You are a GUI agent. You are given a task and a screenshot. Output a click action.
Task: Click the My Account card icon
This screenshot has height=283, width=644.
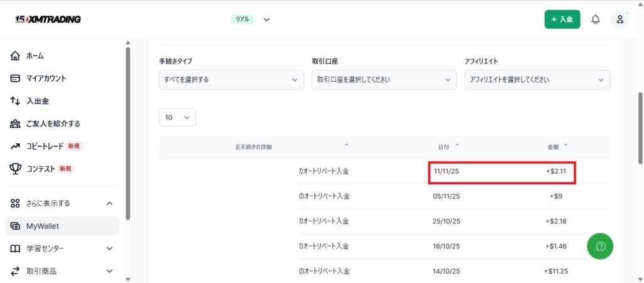(x=16, y=79)
